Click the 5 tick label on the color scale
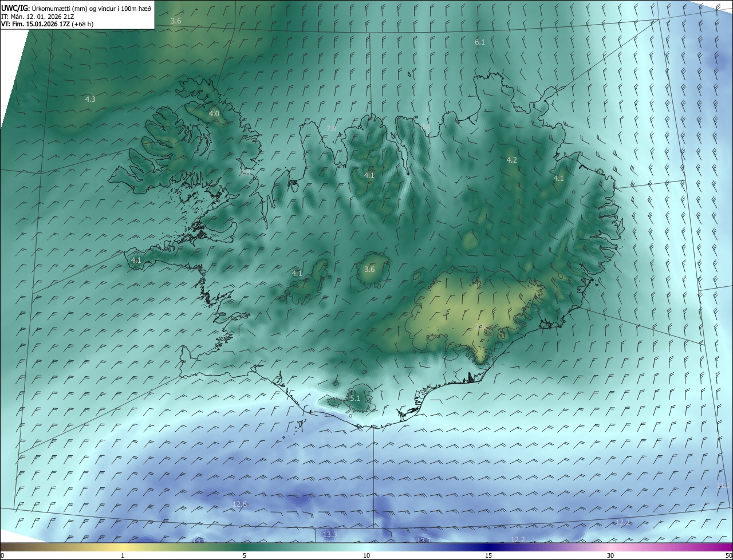This screenshot has width=733, height=560. click(x=245, y=555)
